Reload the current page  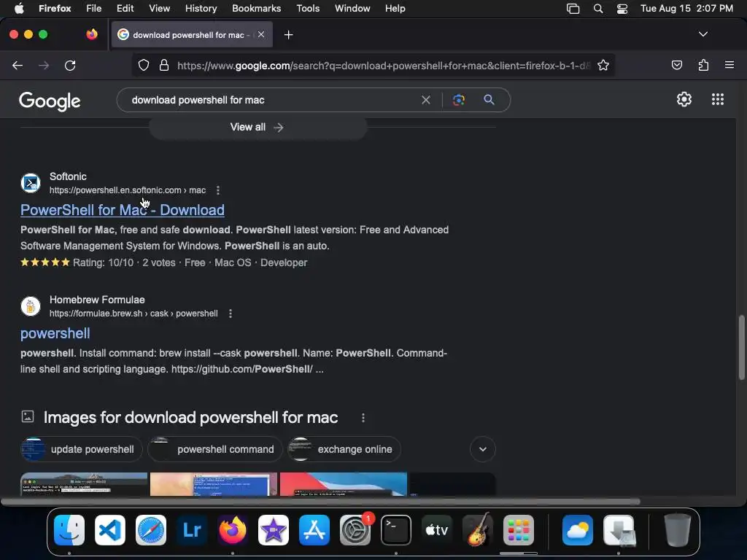click(70, 66)
